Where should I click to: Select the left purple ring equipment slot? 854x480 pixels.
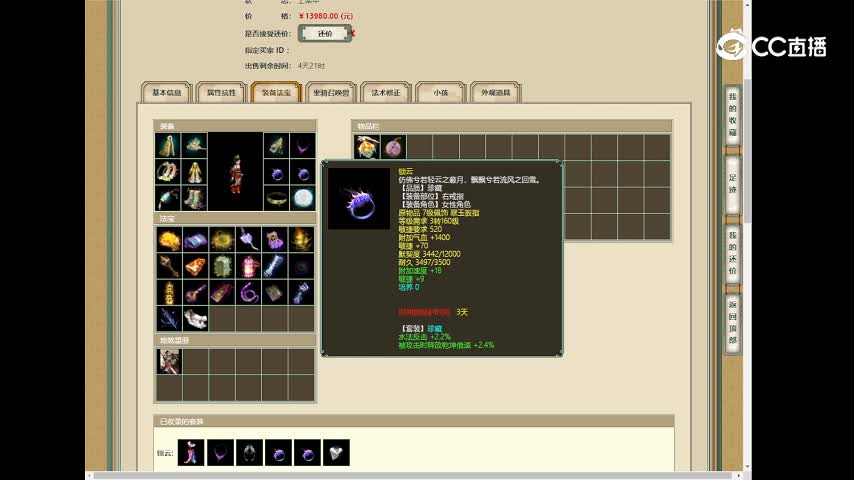point(276,172)
